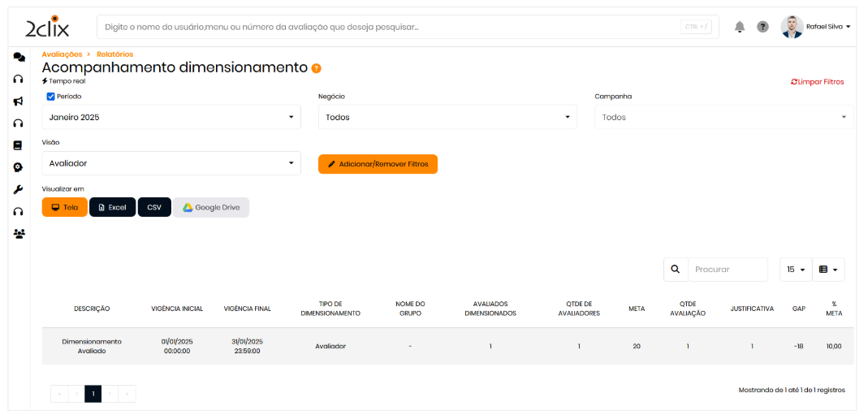This screenshot has width=868, height=419.
Task: Go to the Avaliações breadcrumb
Action: 62,54
